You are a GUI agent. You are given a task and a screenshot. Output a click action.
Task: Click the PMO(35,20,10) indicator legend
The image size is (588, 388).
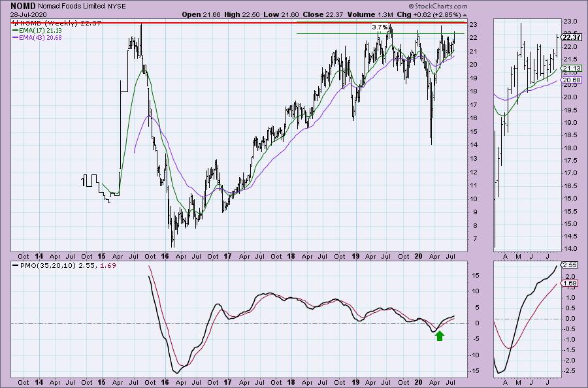[x=64, y=265]
